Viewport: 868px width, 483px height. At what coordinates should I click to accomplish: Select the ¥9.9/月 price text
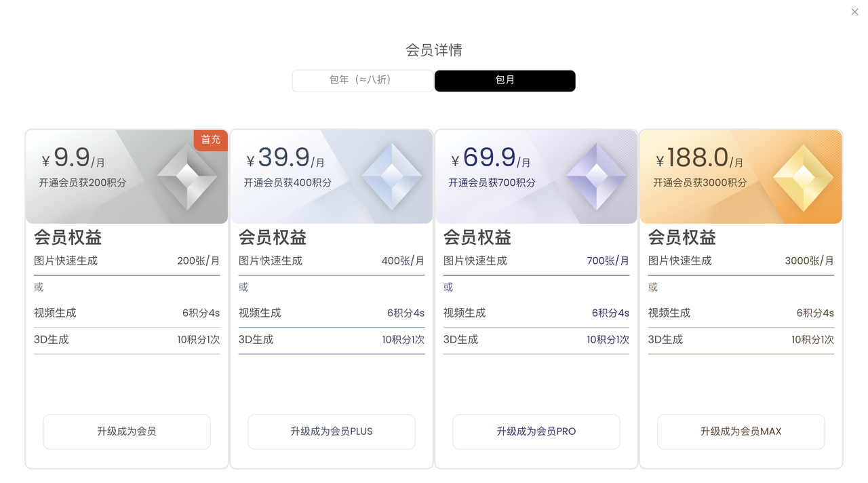pyautogui.click(x=73, y=158)
